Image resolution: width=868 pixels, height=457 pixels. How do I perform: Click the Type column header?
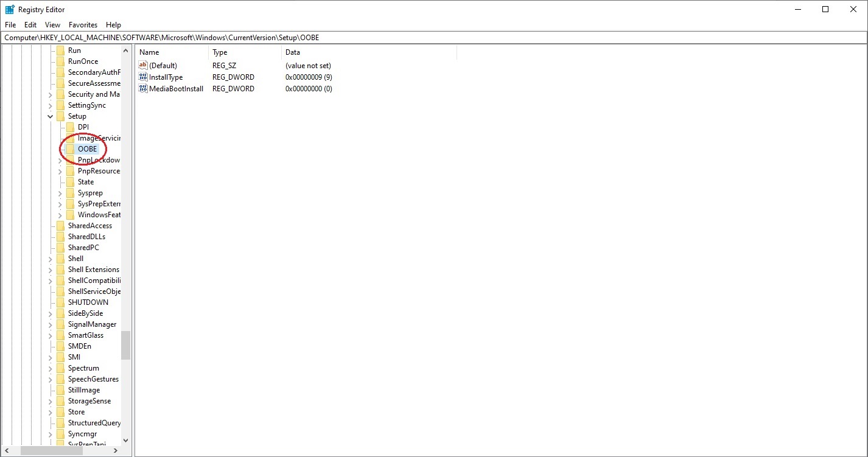[245, 52]
